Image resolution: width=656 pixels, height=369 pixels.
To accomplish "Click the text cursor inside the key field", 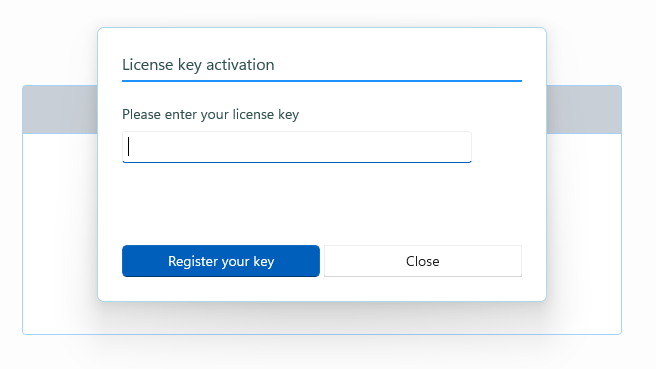I will [128, 147].
